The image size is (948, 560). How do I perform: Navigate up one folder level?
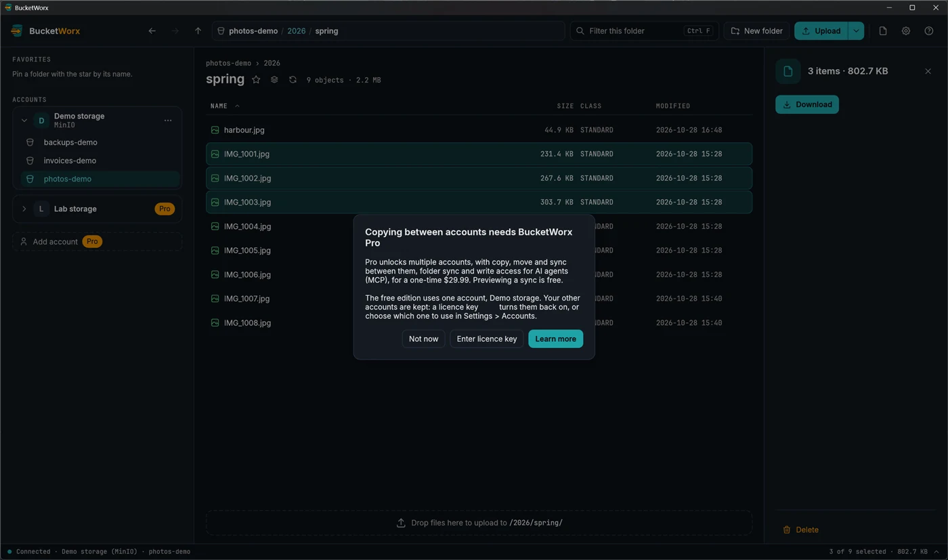pos(198,31)
